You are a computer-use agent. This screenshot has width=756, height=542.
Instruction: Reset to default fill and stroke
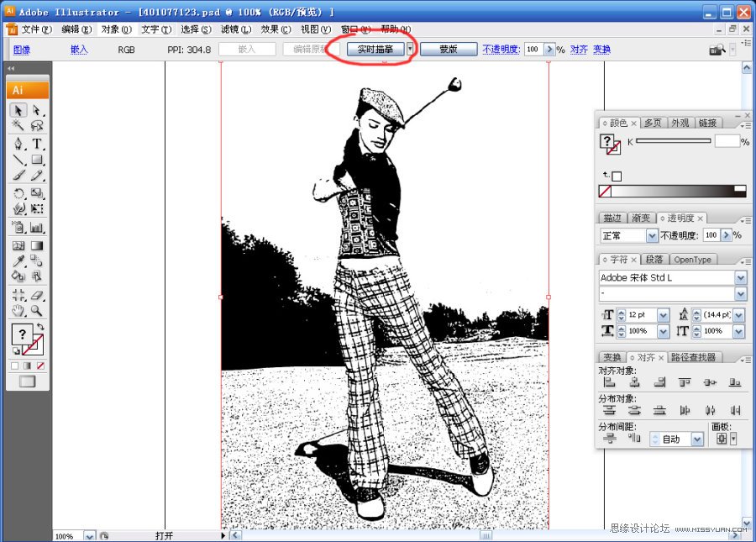coord(14,350)
